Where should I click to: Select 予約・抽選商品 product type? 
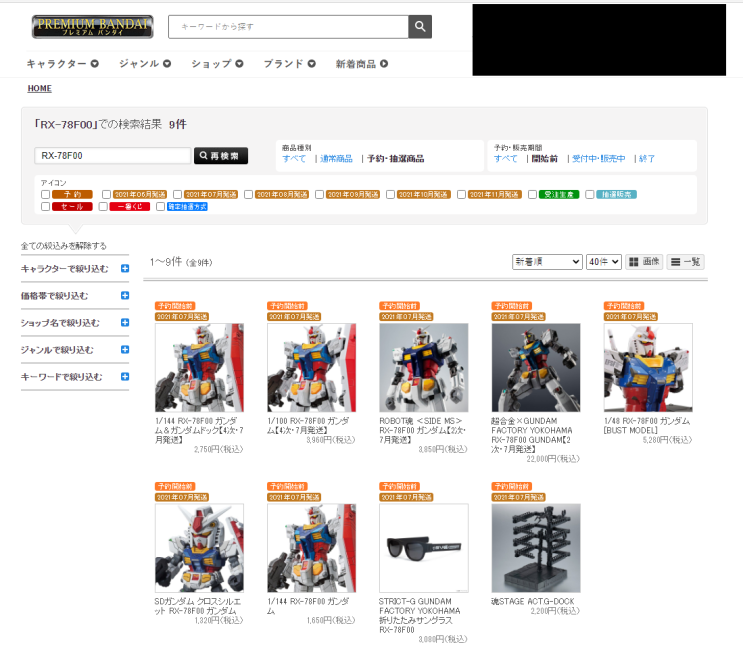click(x=396, y=159)
